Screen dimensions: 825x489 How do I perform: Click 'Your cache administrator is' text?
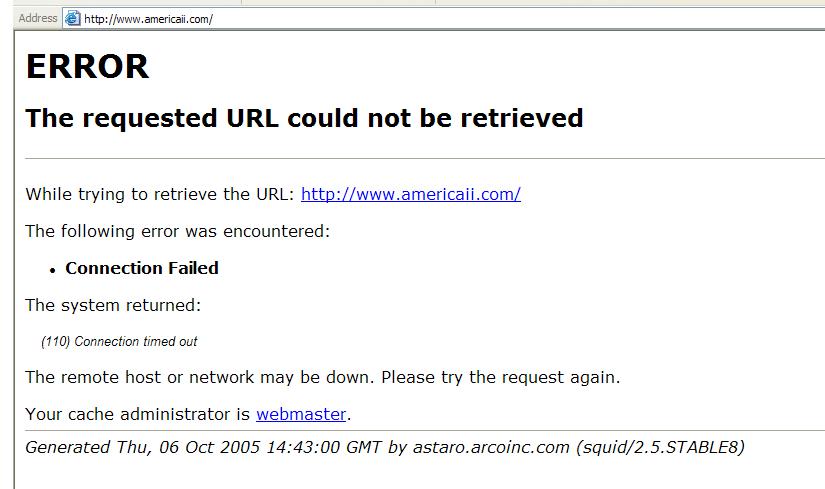(x=137, y=414)
